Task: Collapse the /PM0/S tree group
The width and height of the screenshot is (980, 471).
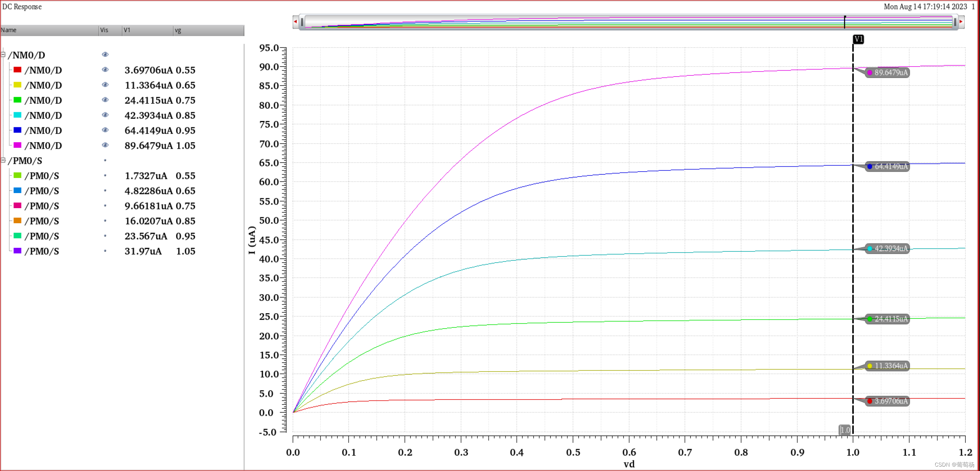Action: (3, 160)
